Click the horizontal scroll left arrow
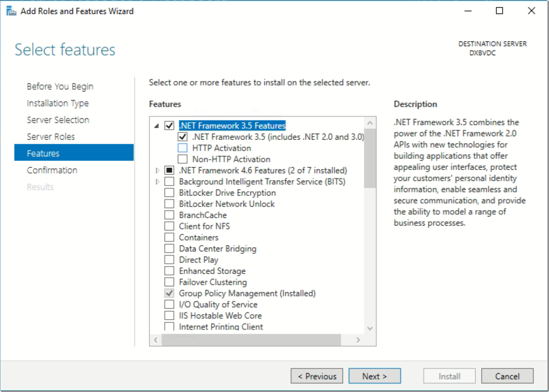 [x=156, y=340]
